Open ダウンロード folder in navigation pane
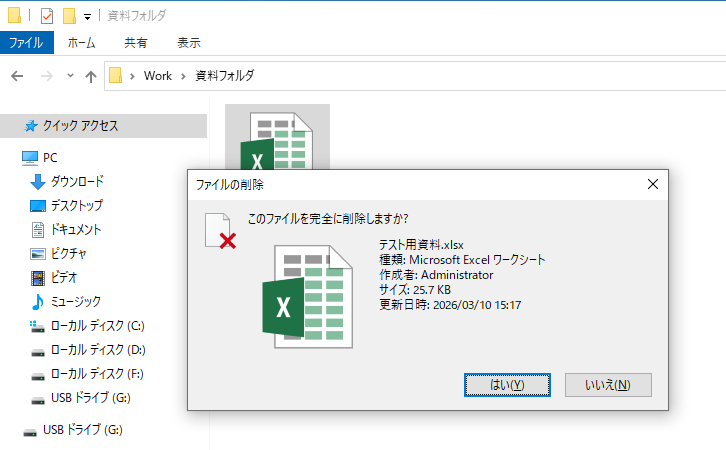726x450 pixels. click(77, 181)
